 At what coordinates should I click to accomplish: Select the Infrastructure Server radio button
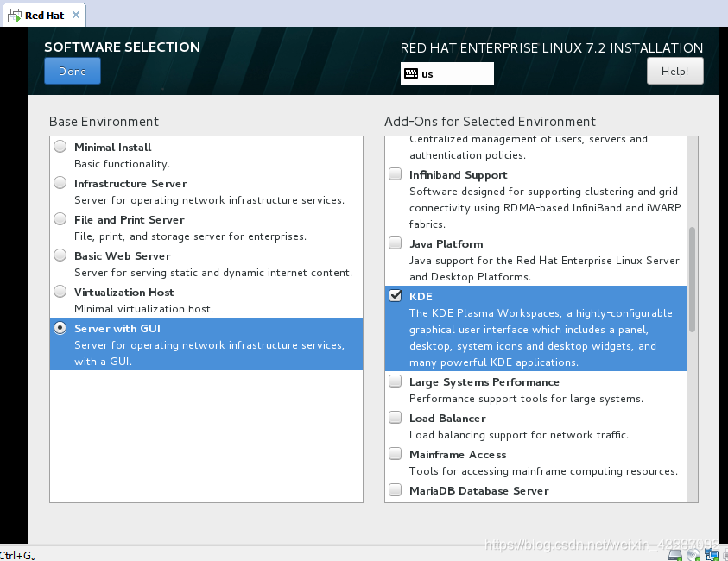tap(60, 183)
